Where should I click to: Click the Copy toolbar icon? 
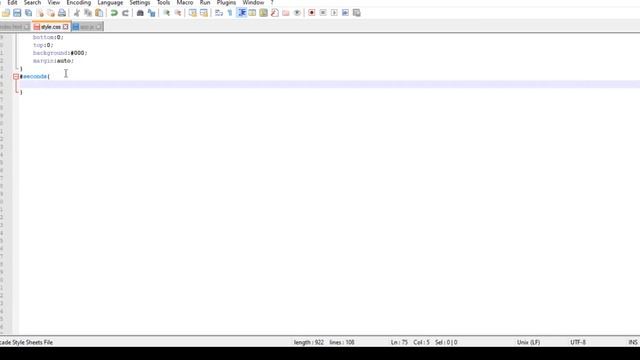coord(88,13)
